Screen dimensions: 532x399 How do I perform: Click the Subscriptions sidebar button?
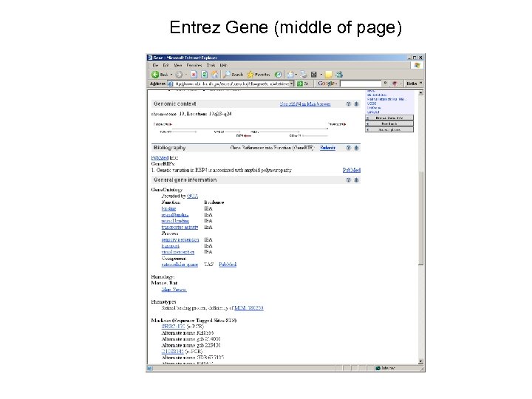pos(389,129)
